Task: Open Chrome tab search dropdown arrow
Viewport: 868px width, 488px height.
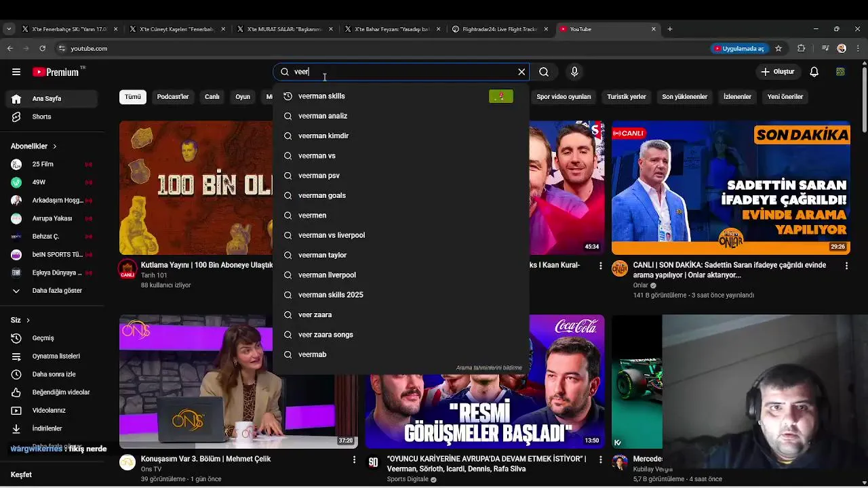Action: (8, 29)
